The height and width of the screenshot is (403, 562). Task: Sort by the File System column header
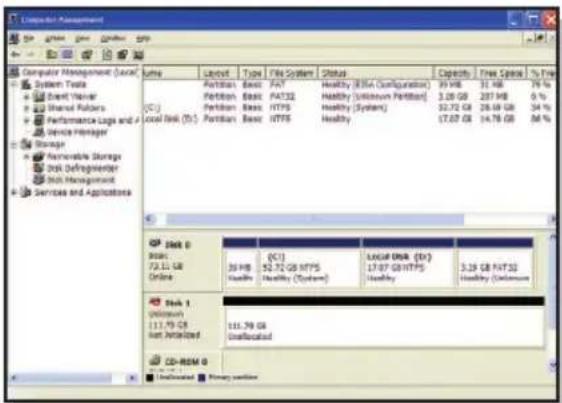(x=292, y=73)
